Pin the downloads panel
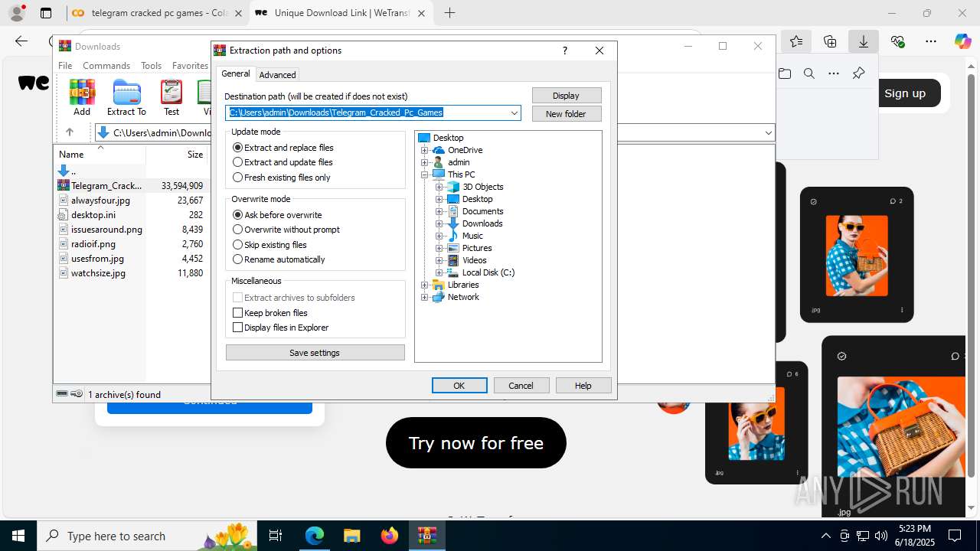This screenshot has width=980, height=551. point(858,73)
